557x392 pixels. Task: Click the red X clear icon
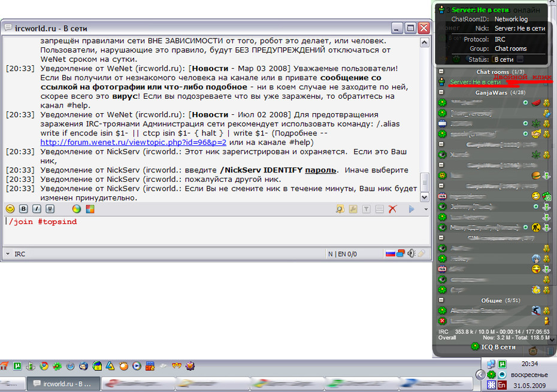pyautogui.click(x=392, y=209)
